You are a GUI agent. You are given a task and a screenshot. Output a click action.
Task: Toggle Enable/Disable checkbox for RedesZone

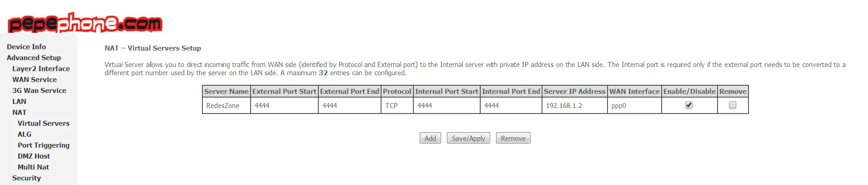tap(689, 105)
